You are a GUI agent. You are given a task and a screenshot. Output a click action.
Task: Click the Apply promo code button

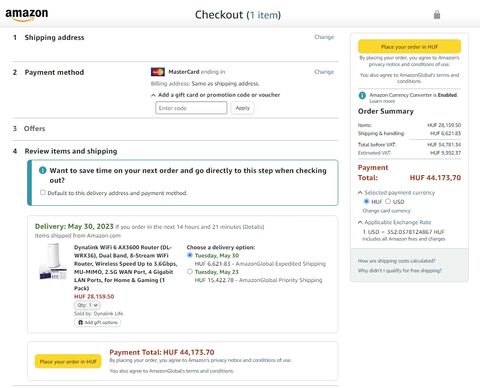coord(242,108)
